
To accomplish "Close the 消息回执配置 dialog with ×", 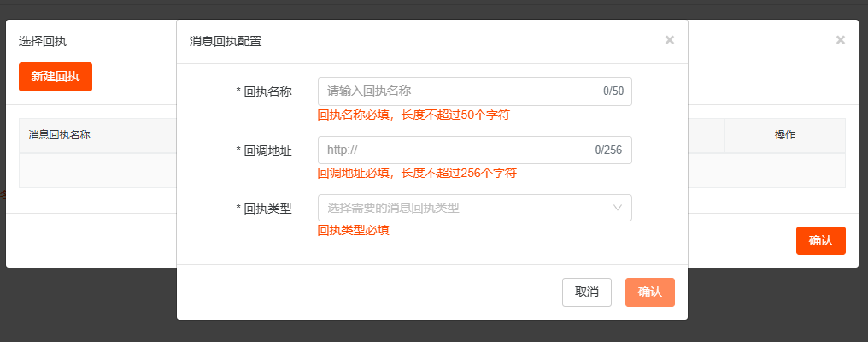I will tap(669, 40).
